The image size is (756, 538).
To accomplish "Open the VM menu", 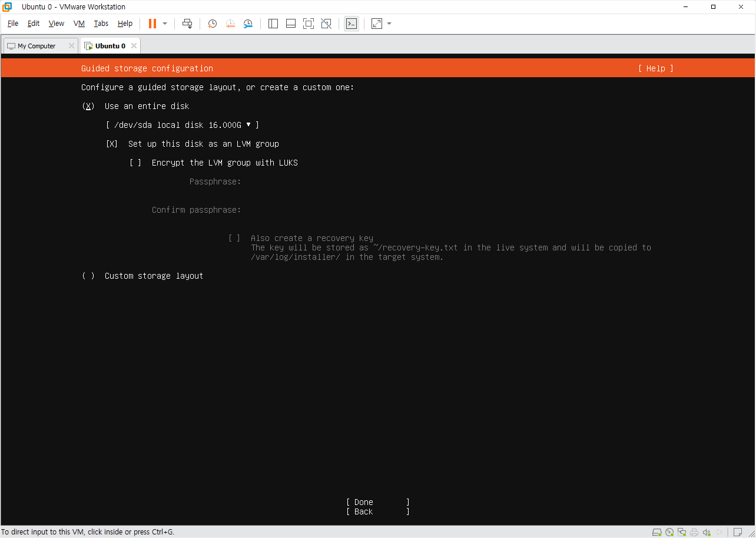I will click(79, 24).
